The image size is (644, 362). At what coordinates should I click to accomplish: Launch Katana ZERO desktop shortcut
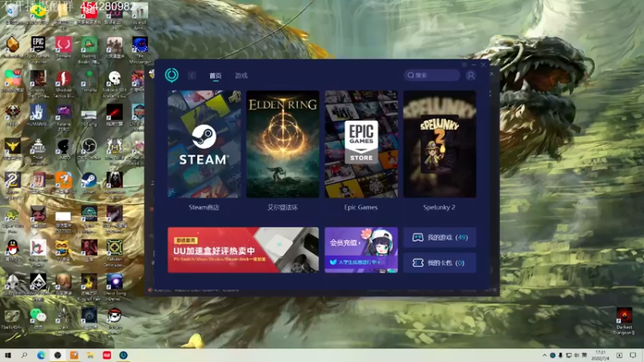click(x=64, y=117)
